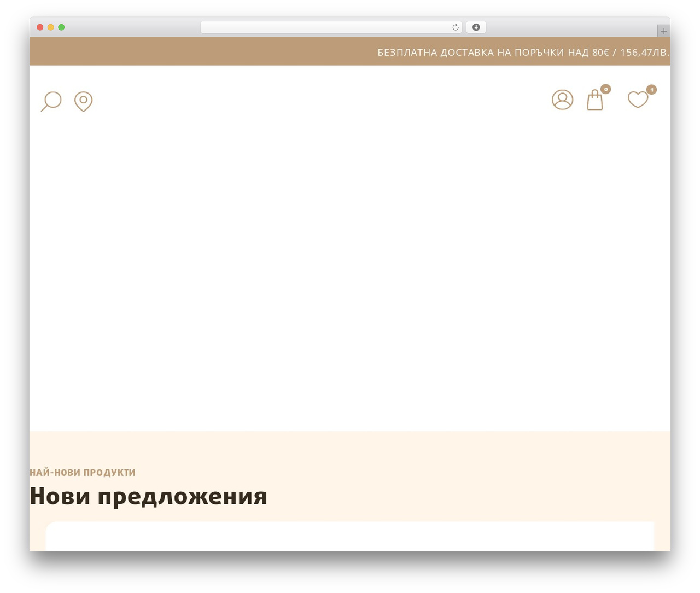The image size is (700, 593).
Task: Open the search magnifier icon
Action: click(x=51, y=101)
